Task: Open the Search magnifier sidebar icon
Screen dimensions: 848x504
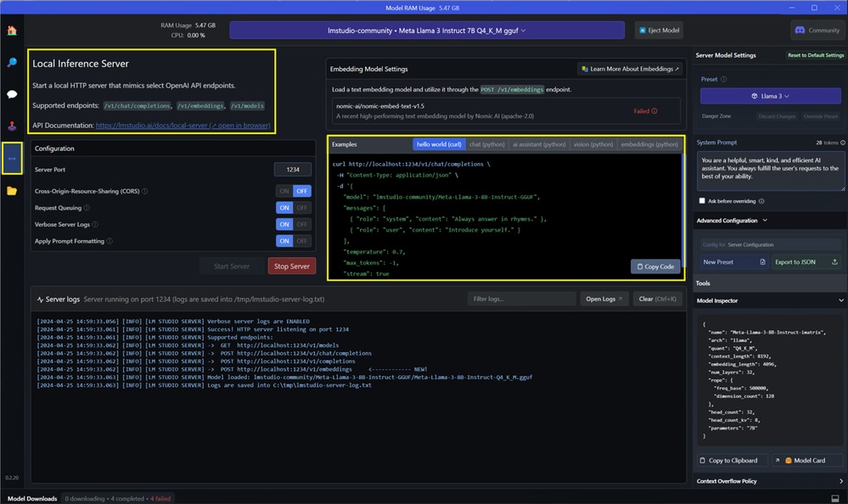Action: click(12, 63)
